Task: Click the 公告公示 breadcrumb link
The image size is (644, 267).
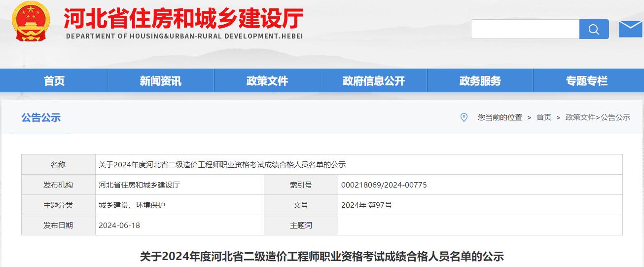Action: point(615,117)
